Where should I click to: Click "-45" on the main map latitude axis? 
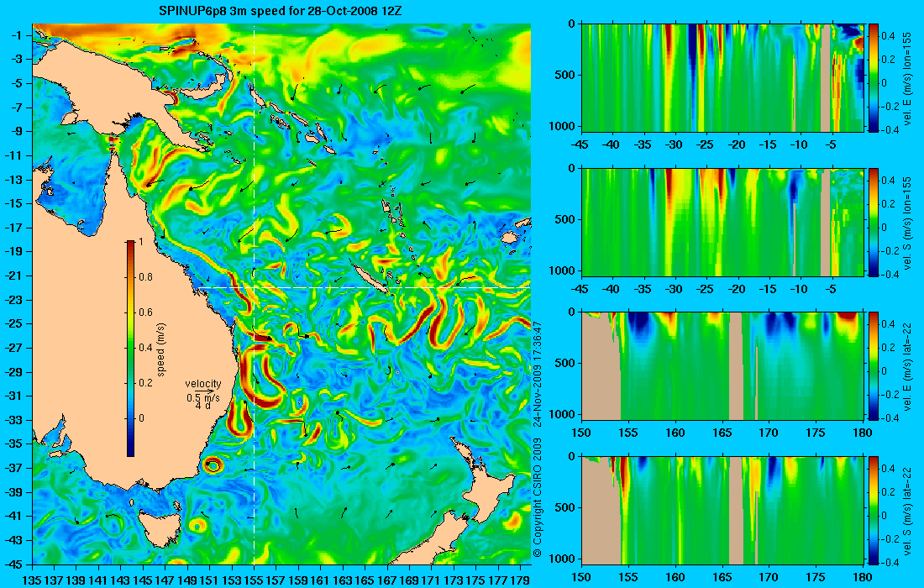13,564
